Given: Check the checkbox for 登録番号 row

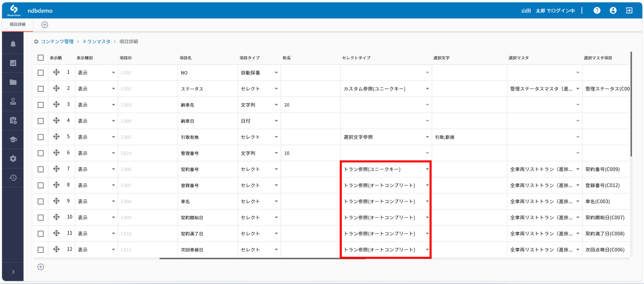Looking at the screenshot, I should (41, 185).
